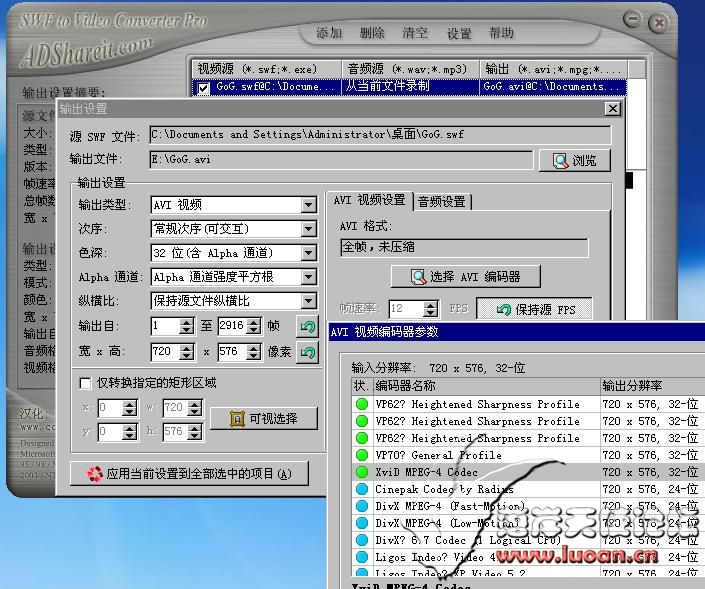
Task: Click the status dot beside XviD MPEG-4 Codec
Action: [x=362, y=472]
